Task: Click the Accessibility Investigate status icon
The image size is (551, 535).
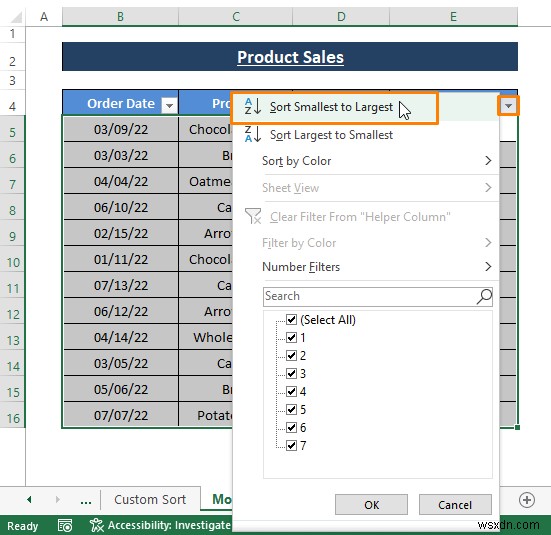Action: (x=97, y=526)
